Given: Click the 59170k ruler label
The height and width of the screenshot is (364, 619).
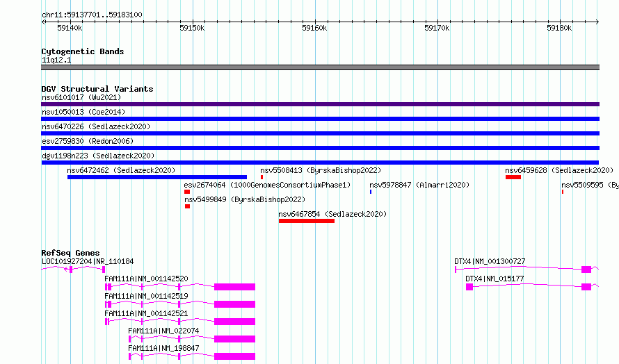Looking at the screenshot, I should pyautogui.click(x=437, y=28).
